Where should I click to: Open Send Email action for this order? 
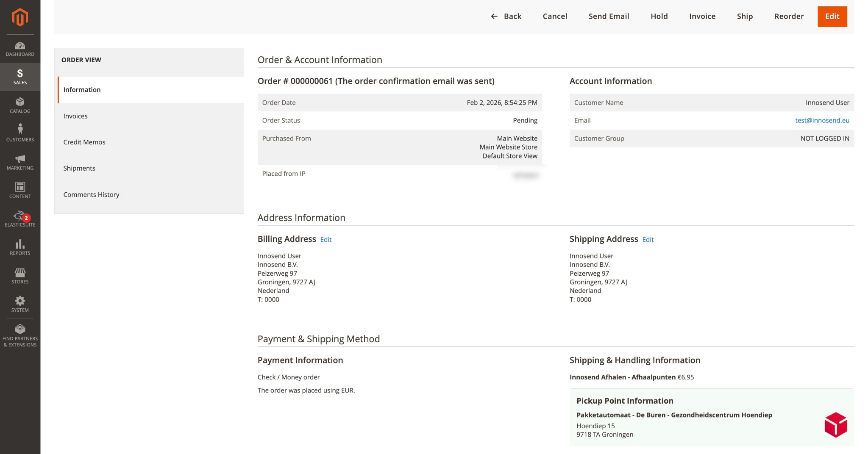coord(609,16)
